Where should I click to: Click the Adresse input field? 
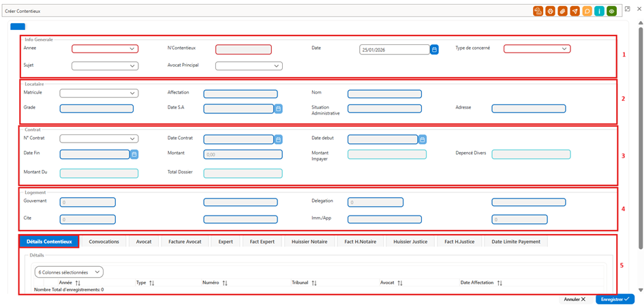(529, 108)
